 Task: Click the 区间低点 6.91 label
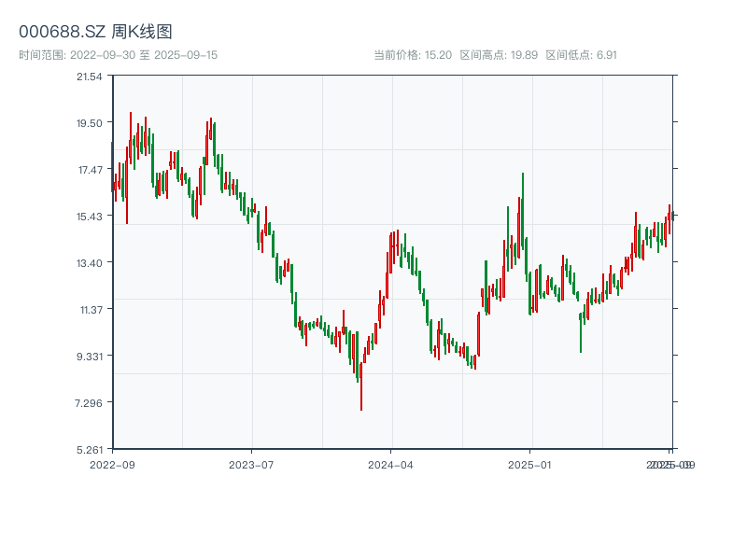(581, 55)
